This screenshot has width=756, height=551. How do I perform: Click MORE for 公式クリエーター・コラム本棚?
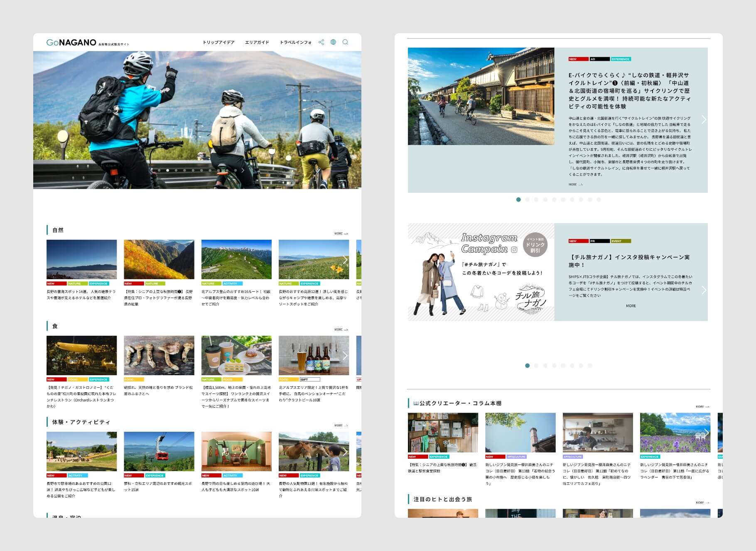pyautogui.click(x=702, y=407)
